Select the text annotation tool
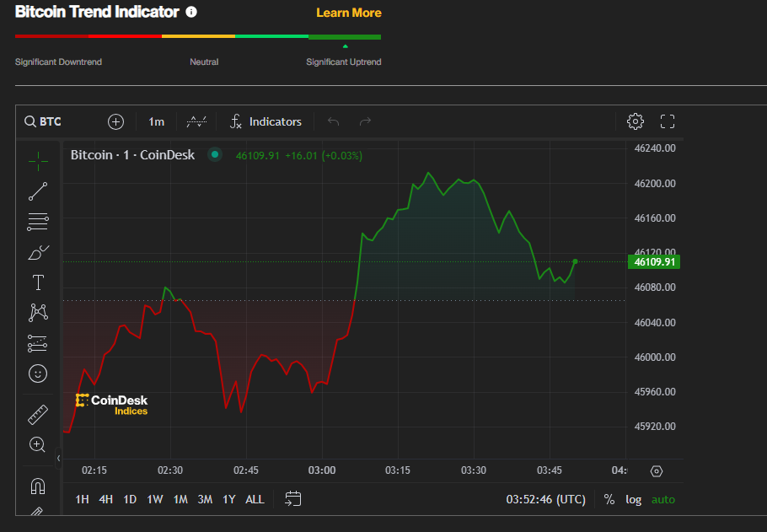Image resolution: width=767 pixels, height=532 pixels. (x=38, y=282)
